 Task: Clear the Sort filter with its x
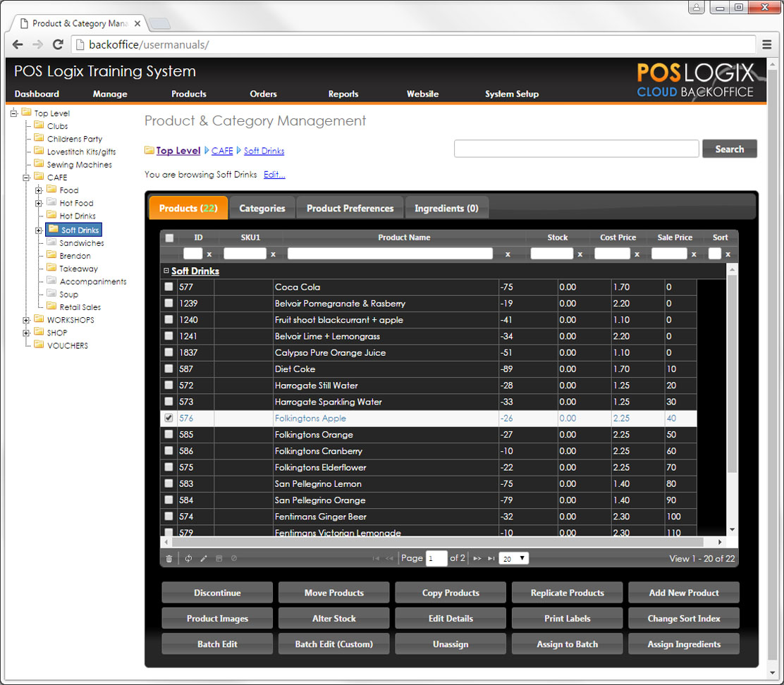[x=728, y=254]
